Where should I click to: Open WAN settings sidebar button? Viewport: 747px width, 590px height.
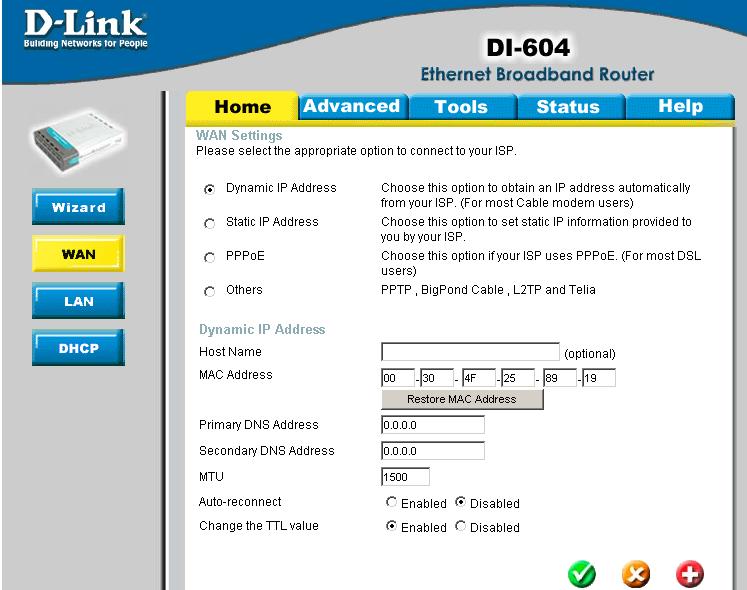point(79,254)
